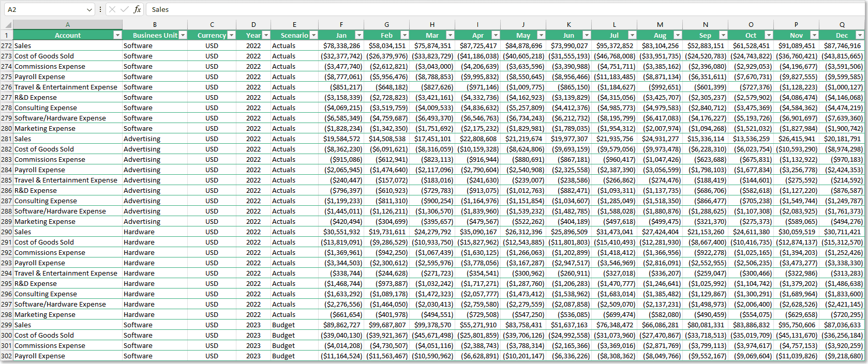Open the Jul column filter dropdown
Screen dimensions: 868x364
(x=632, y=35)
